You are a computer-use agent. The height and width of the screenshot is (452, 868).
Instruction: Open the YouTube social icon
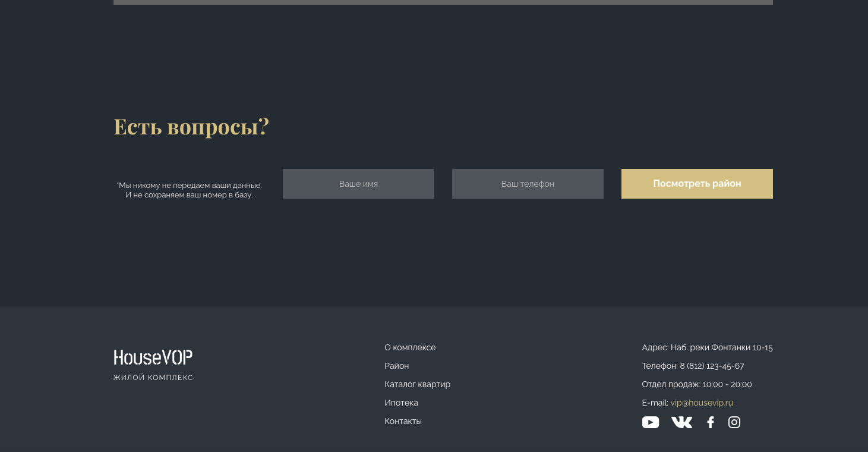click(651, 422)
